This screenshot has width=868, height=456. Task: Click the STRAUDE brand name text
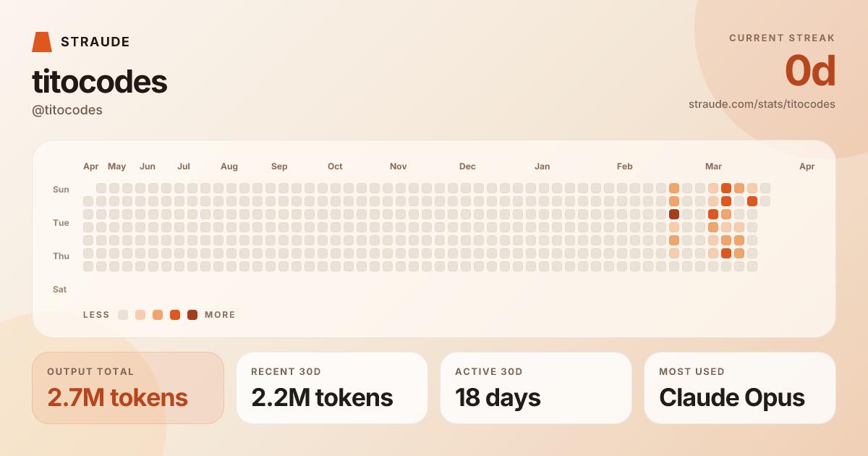coord(95,42)
